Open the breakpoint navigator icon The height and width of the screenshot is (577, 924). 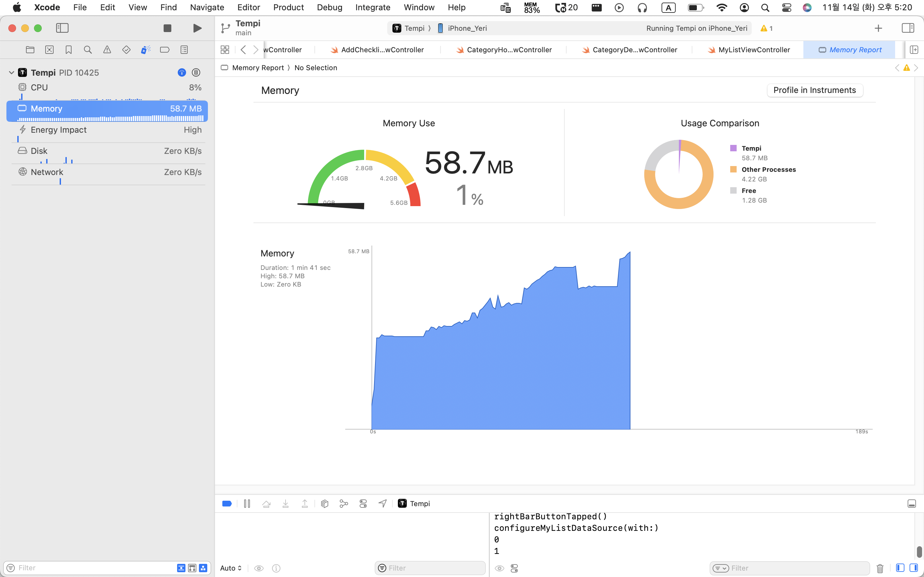[x=165, y=50]
